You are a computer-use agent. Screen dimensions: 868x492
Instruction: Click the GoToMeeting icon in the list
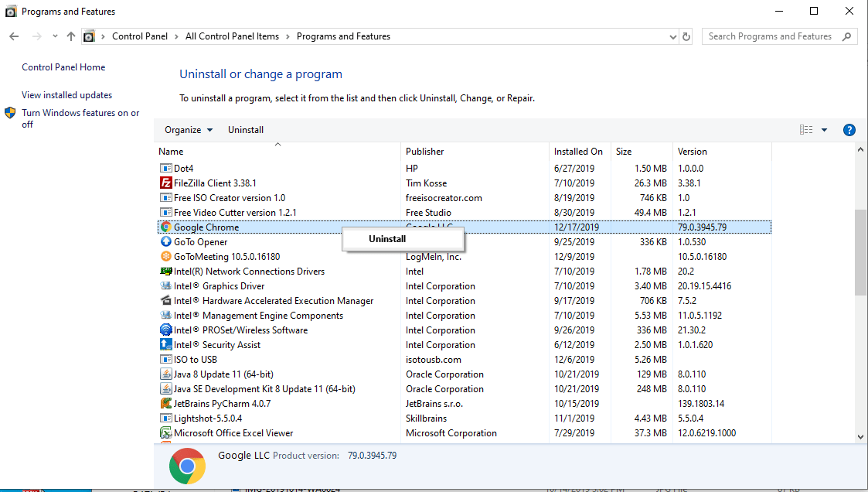pos(165,256)
